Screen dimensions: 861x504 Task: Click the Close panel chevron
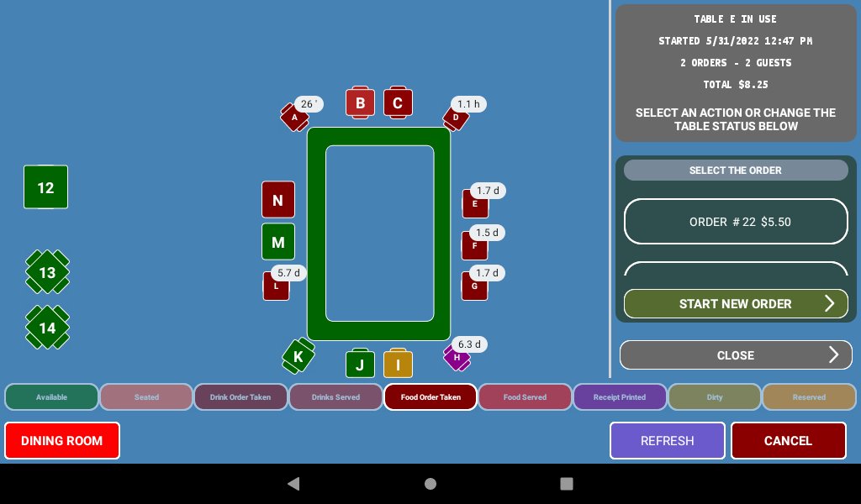[x=833, y=355]
